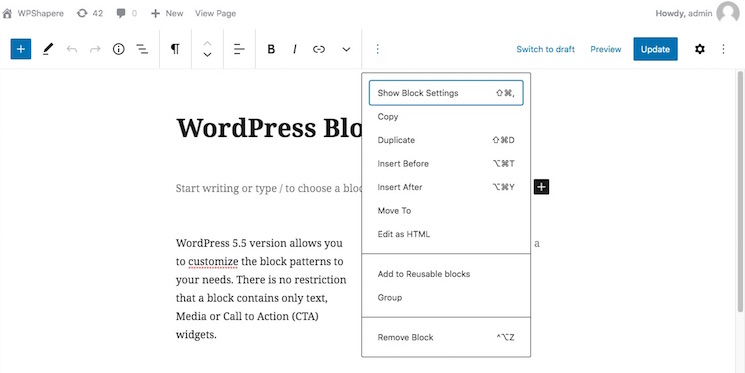Close the block options three-dot menu
The width and height of the screenshot is (745, 373).
point(378,49)
